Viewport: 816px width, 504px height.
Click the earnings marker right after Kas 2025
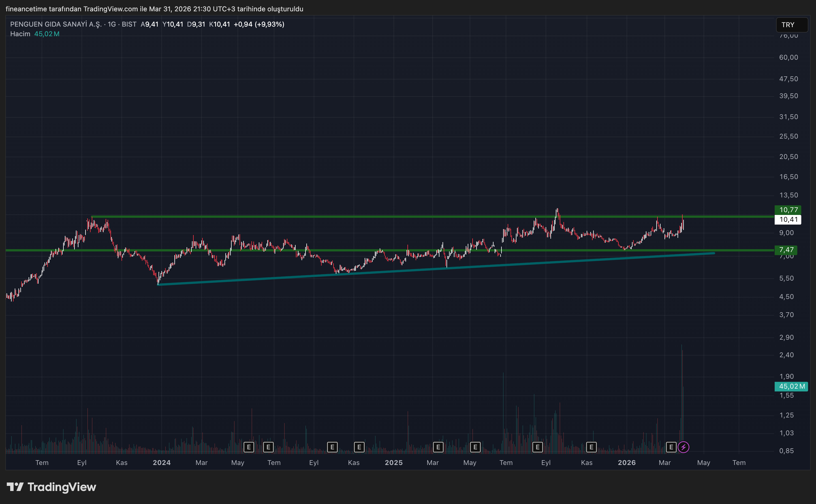(591, 447)
